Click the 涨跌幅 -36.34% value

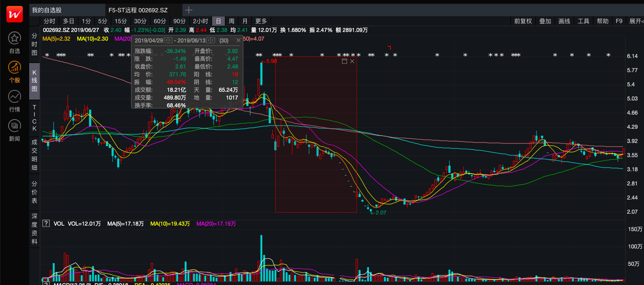176,51
